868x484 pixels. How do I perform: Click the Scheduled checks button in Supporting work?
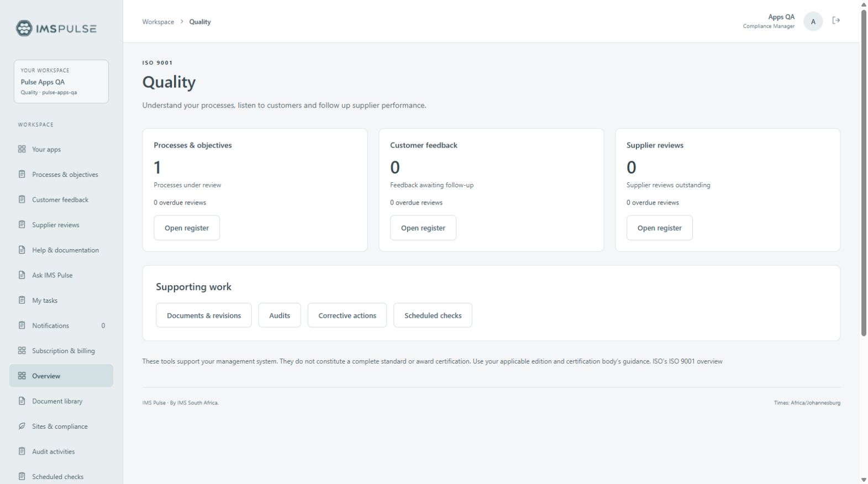[433, 315]
